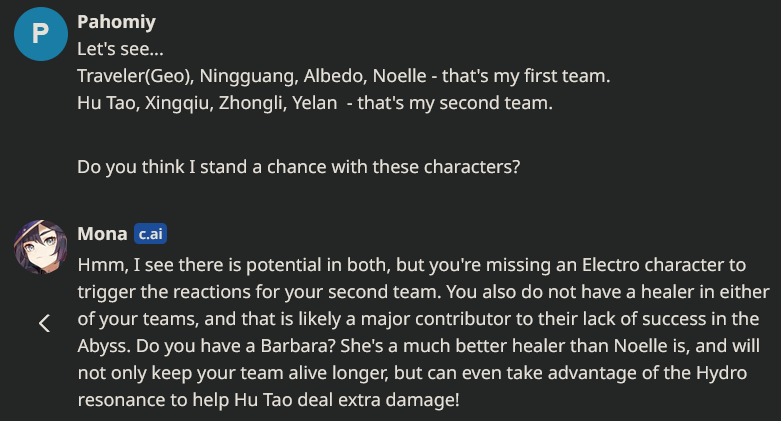Click Pahomiy's blue "P" avatar
This screenshot has width=781, height=421.
click(x=41, y=34)
